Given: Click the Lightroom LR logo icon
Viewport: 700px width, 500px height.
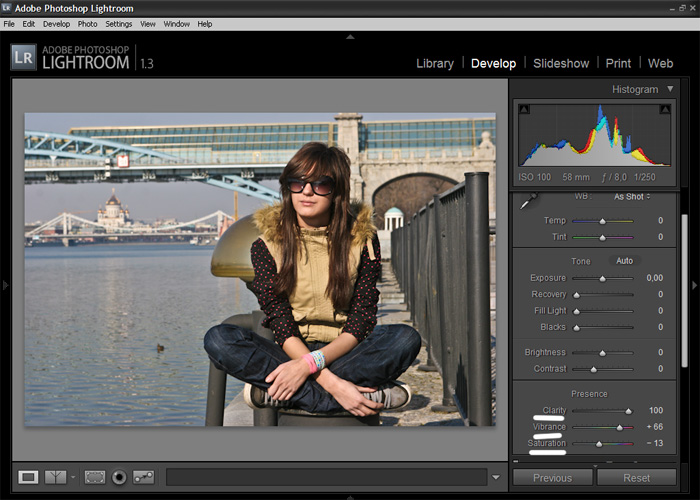Looking at the screenshot, I should [x=24, y=57].
